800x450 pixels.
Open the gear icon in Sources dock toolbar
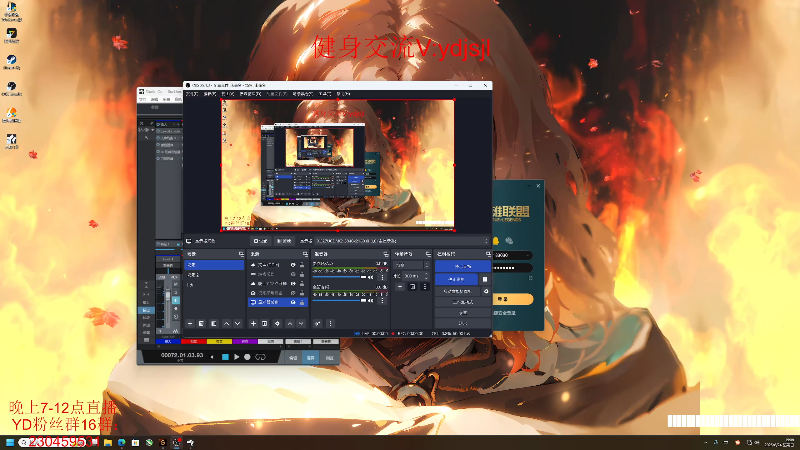pyautogui.click(x=277, y=323)
